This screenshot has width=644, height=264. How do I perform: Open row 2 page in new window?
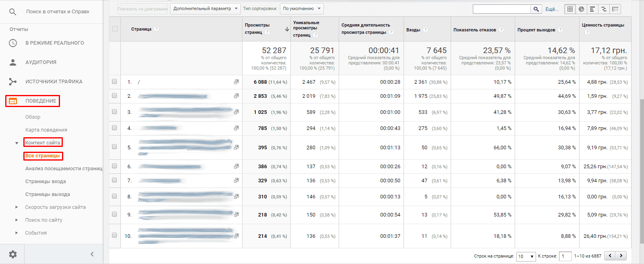[x=236, y=96]
